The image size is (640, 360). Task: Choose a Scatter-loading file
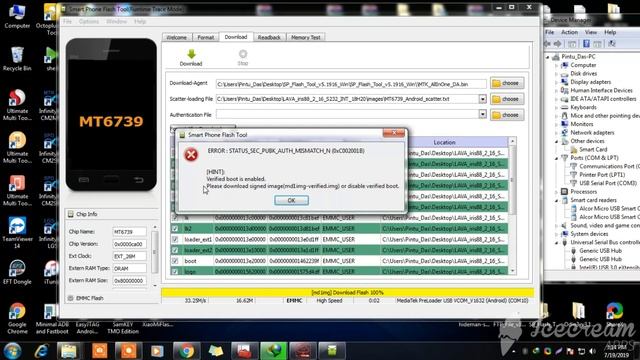507,99
